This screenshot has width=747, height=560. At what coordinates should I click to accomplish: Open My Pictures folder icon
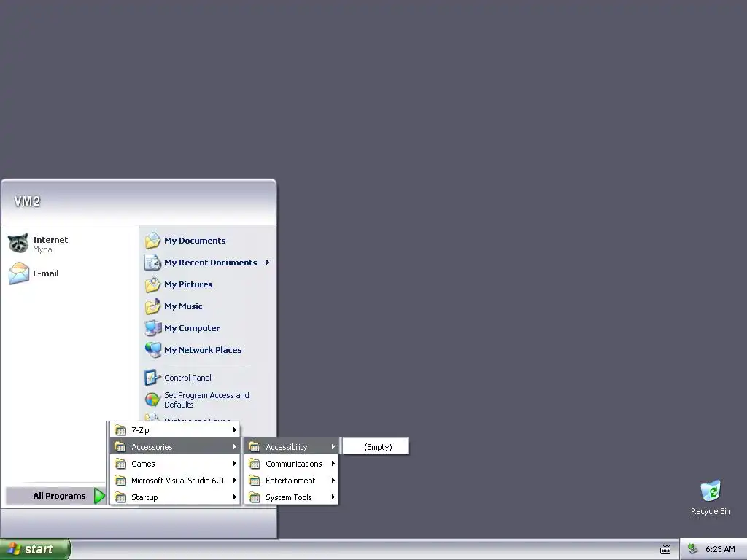[152, 284]
